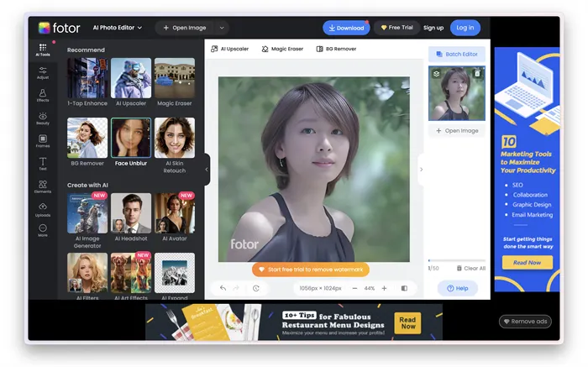The height and width of the screenshot is (367, 588).
Task: Redo the last edit
Action: click(x=236, y=288)
